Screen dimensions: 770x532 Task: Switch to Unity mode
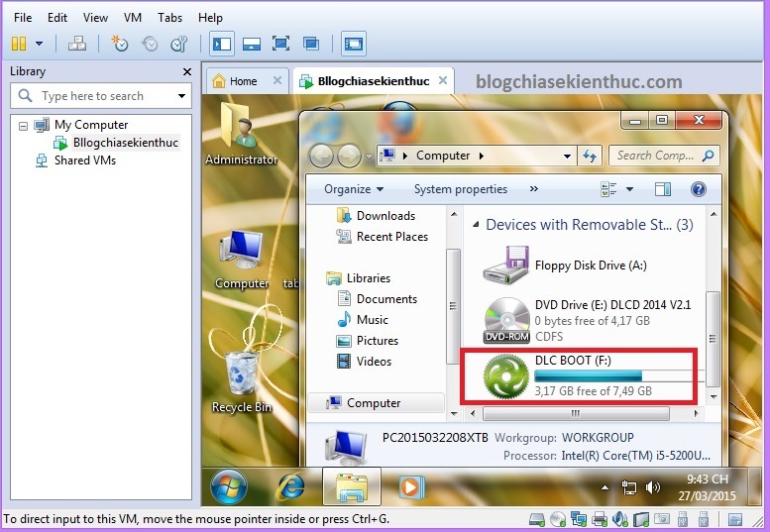tap(311, 44)
